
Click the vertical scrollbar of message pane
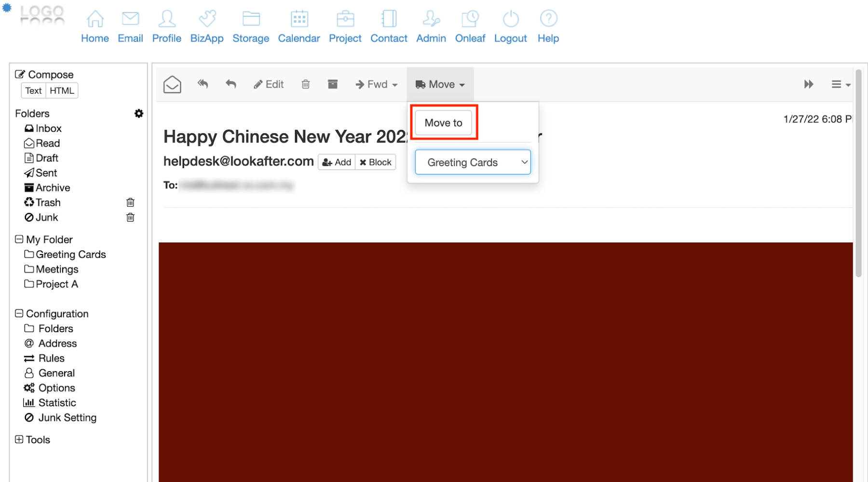[858, 174]
